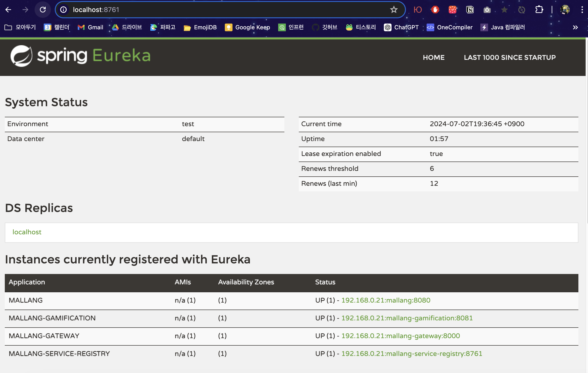Image resolution: width=588 pixels, height=373 pixels.
Task: Click the browser reload icon
Action: point(43,10)
